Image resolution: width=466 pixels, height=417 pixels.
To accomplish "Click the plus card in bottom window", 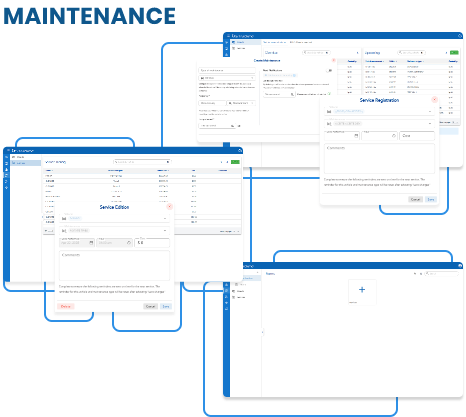I will (x=362, y=292).
